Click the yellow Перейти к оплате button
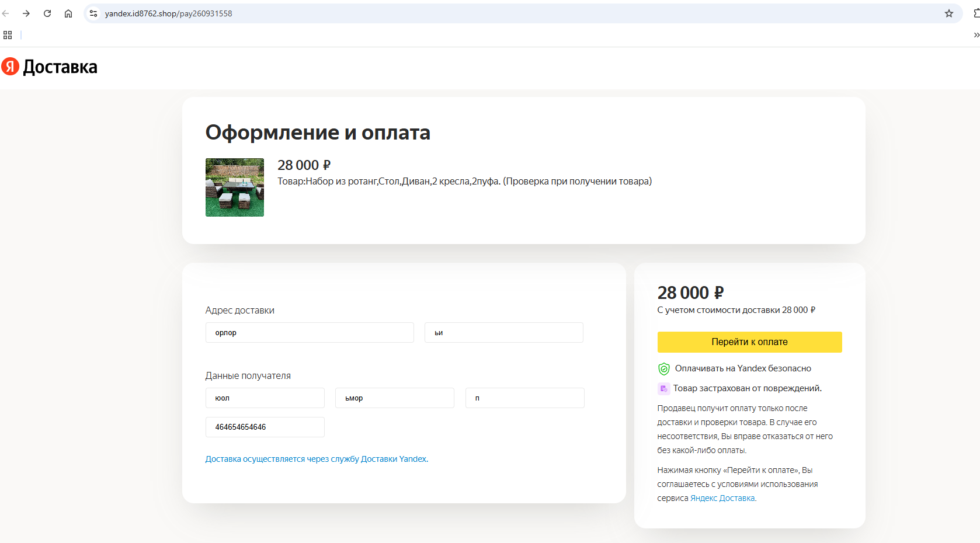 pyautogui.click(x=749, y=342)
